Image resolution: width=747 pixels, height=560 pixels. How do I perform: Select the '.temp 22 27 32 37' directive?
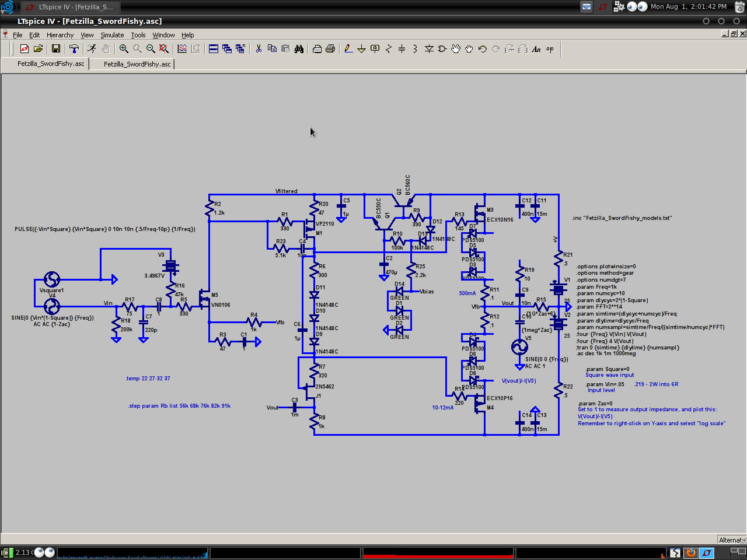[x=148, y=379]
